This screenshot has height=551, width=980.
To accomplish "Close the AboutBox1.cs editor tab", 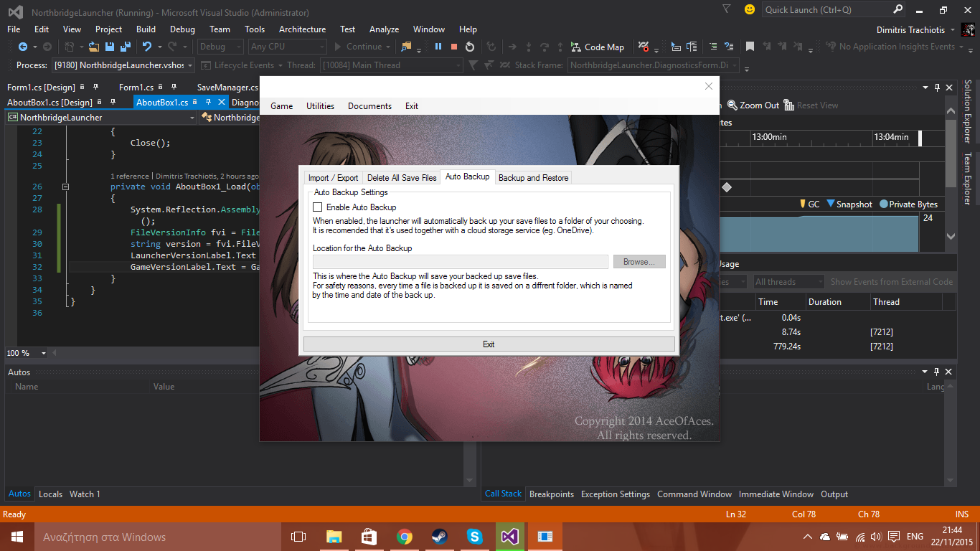I will pos(222,102).
